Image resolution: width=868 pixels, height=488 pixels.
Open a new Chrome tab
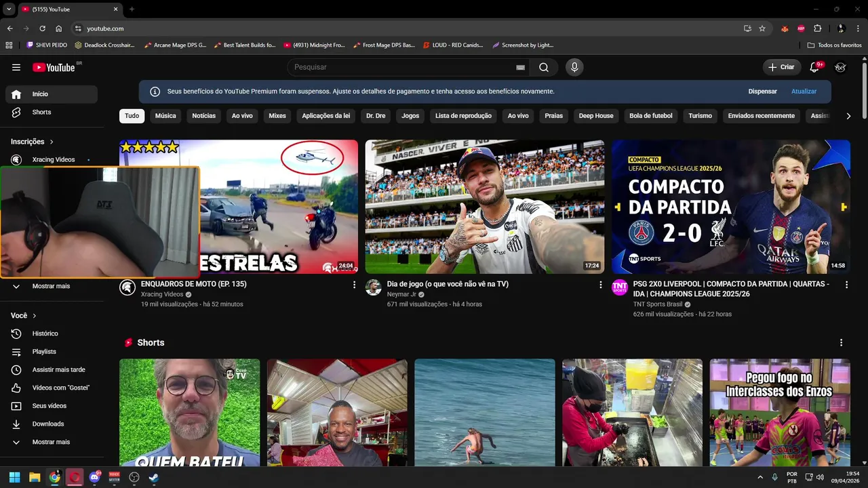132,9
